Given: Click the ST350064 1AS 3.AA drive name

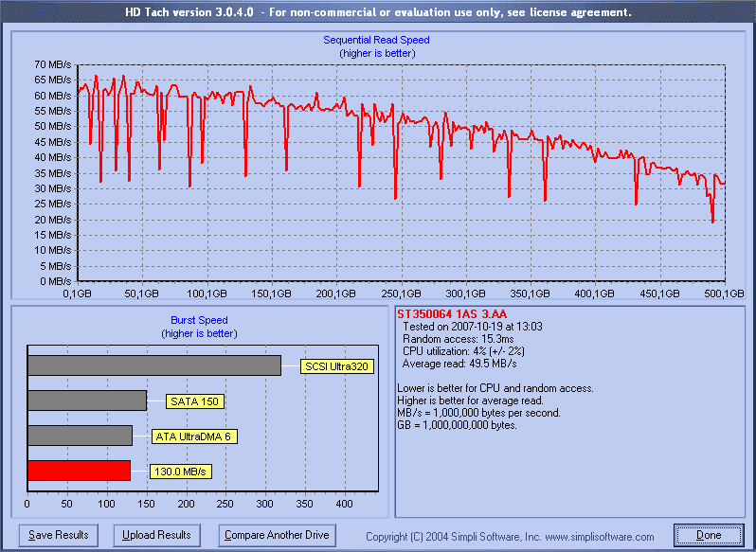Looking at the screenshot, I should (x=452, y=314).
